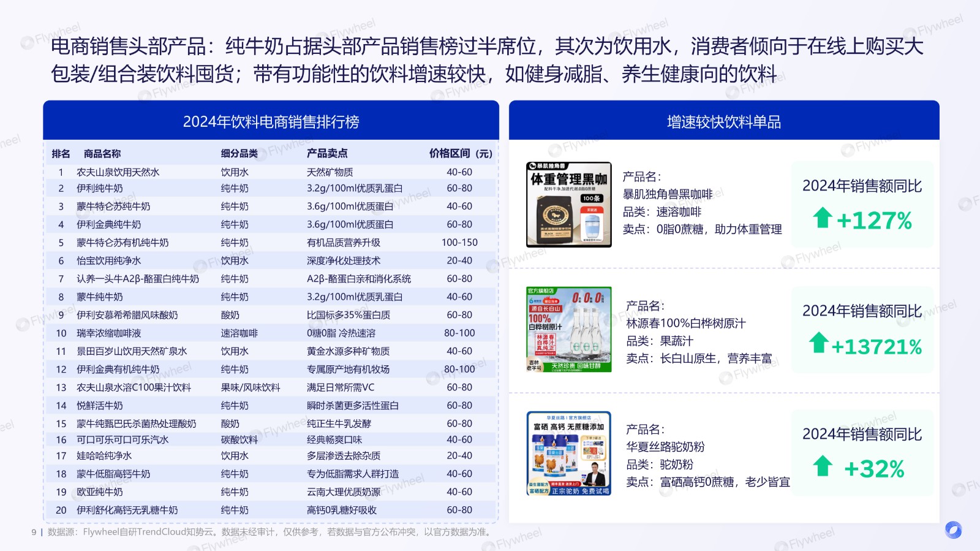Image resolution: width=980 pixels, height=551 pixels.
Task: Select the 蒙牛纯牛奶 product name in row 8
Action: 99,297
